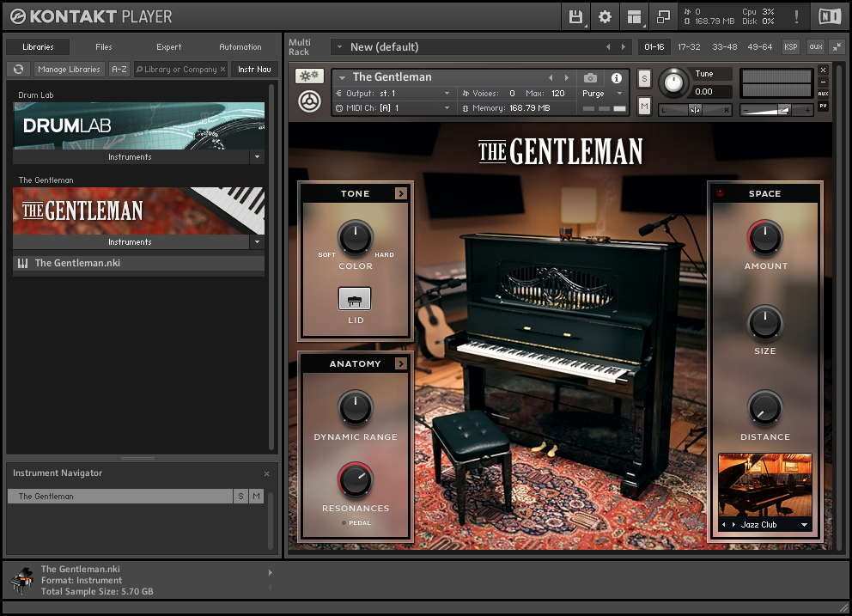
Task: Open Kontakt options via gear icon
Action: pos(605,17)
